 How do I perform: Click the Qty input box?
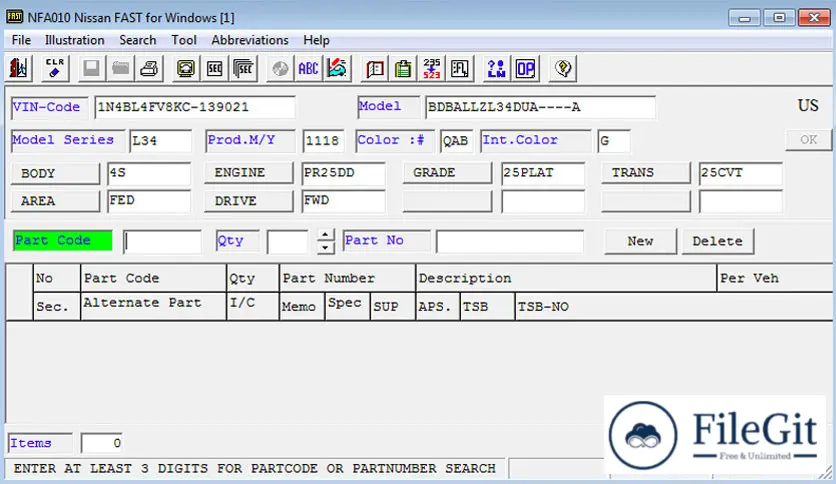[288, 241]
